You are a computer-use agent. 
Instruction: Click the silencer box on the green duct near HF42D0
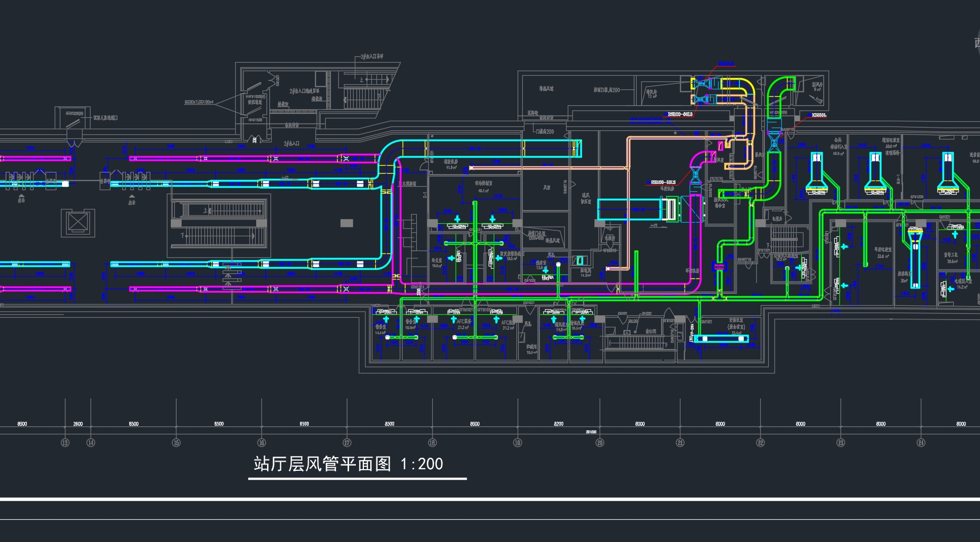click(x=774, y=124)
